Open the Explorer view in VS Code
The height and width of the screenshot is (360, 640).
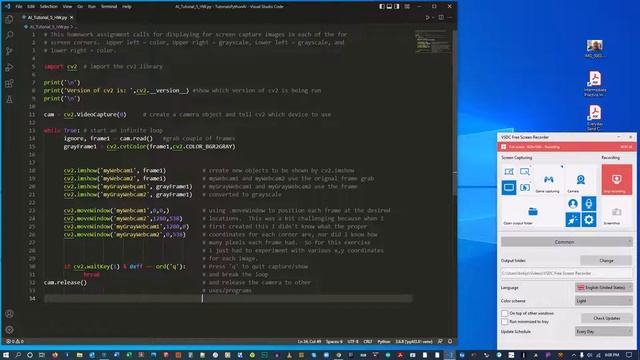[x=9, y=19]
